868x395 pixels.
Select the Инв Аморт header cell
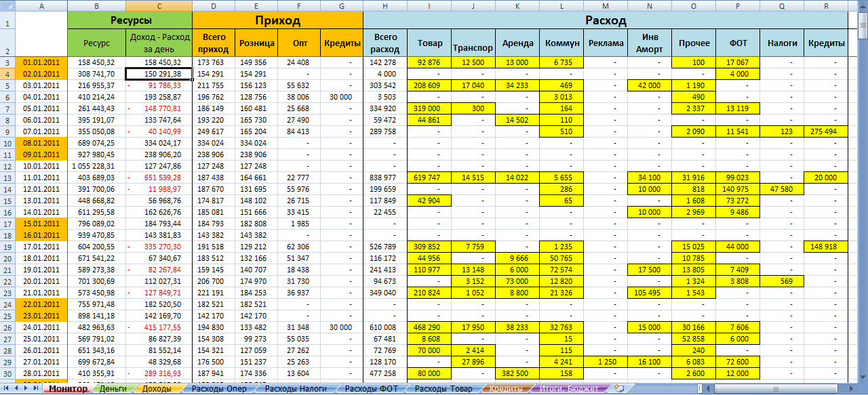pyautogui.click(x=650, y=43)
